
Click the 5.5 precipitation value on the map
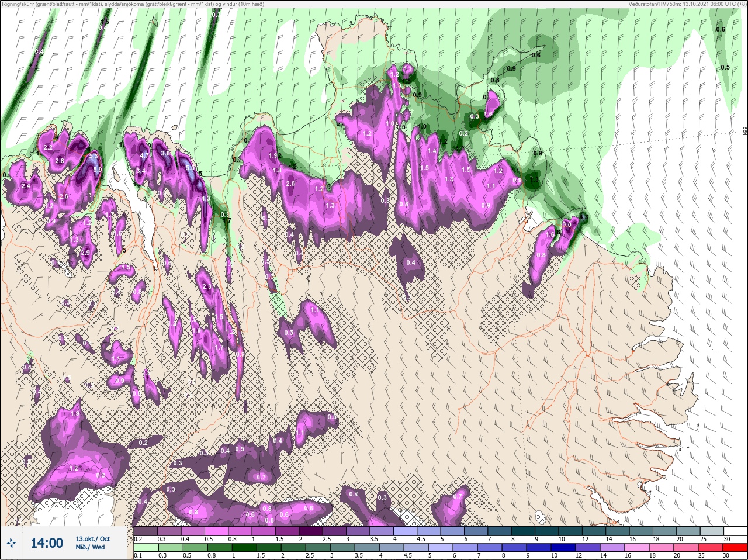189,168
